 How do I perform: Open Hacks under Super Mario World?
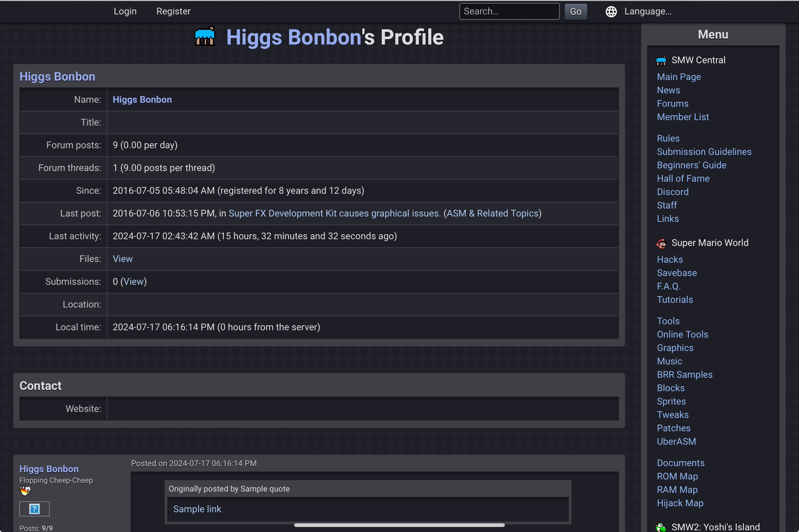tap(670, 259)
